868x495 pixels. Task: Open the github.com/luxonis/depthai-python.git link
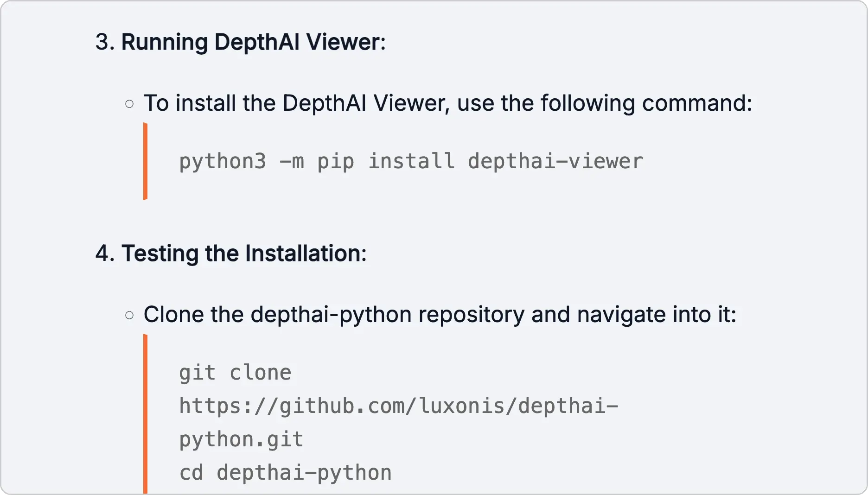tap(399, 406)
